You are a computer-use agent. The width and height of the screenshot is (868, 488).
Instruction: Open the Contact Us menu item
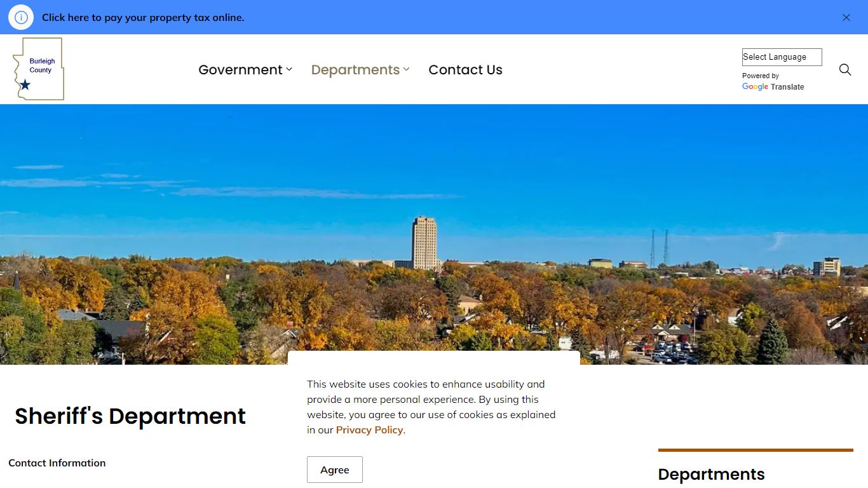pos(465,69)
